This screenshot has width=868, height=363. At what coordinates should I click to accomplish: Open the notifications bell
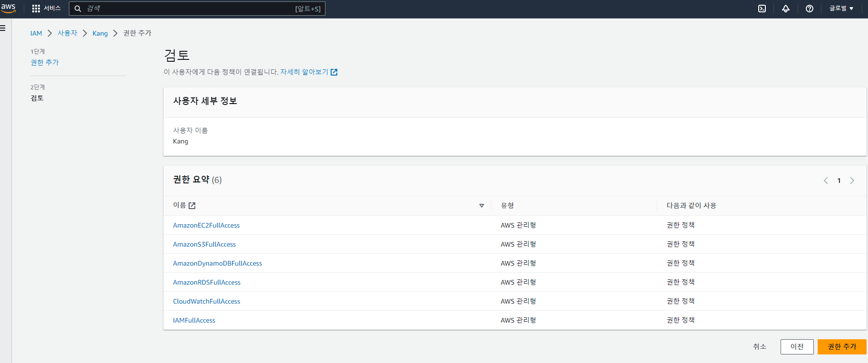pos(786,9)
